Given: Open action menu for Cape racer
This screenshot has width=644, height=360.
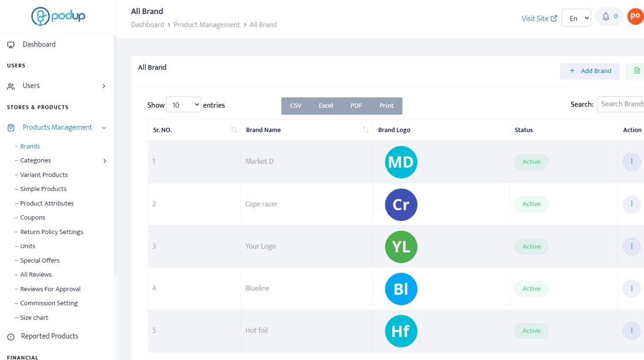Looking at the screenshot, I should [631, 204].
